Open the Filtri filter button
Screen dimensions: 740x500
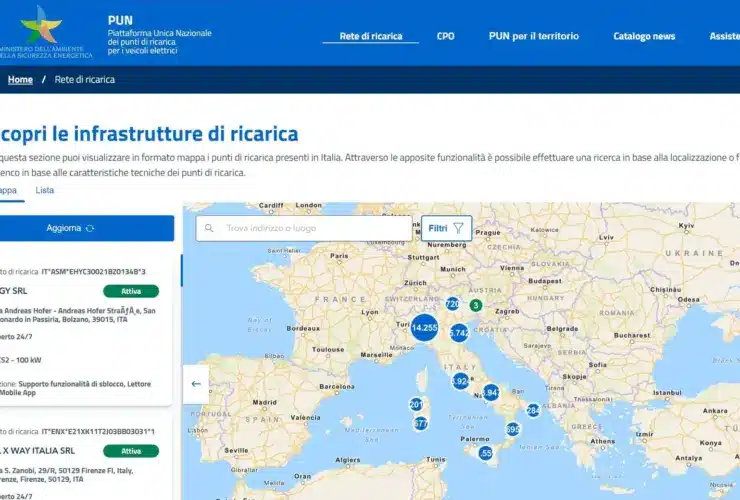[446, 229]
